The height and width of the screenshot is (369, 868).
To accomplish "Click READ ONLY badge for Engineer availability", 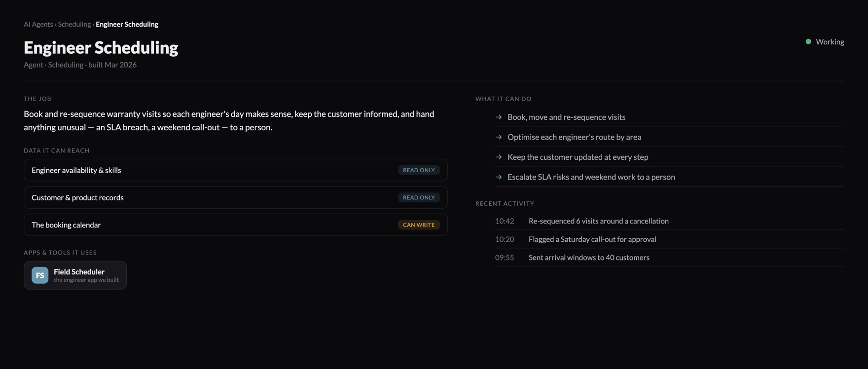I will click(419, 170).
